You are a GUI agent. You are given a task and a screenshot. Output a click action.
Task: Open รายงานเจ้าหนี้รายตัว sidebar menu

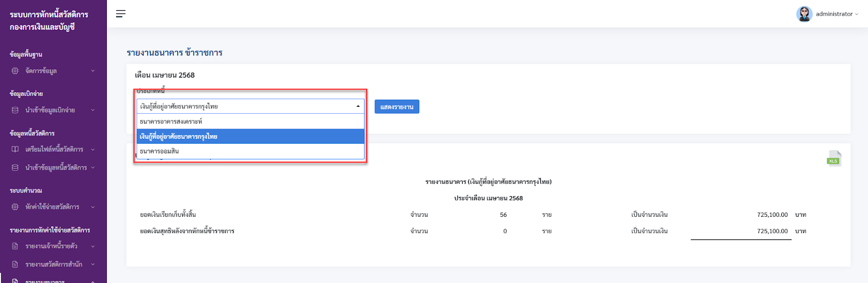[x=53, y=246]
